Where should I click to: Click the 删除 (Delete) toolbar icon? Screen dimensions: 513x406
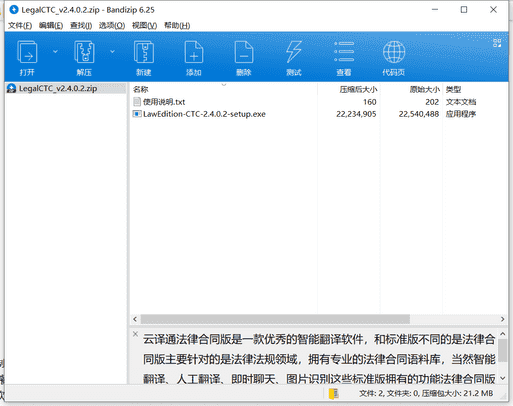point(244,52)
